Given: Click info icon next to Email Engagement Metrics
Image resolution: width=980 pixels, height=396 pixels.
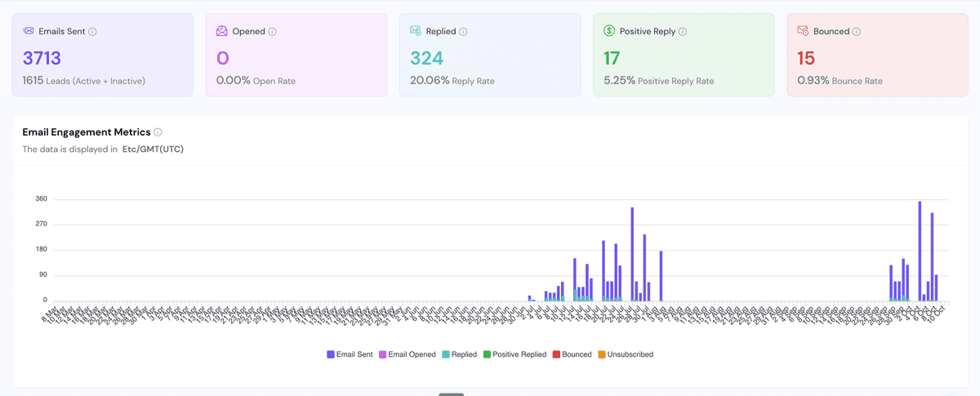Looking at the screenshot, I should [x=158, y=132].
